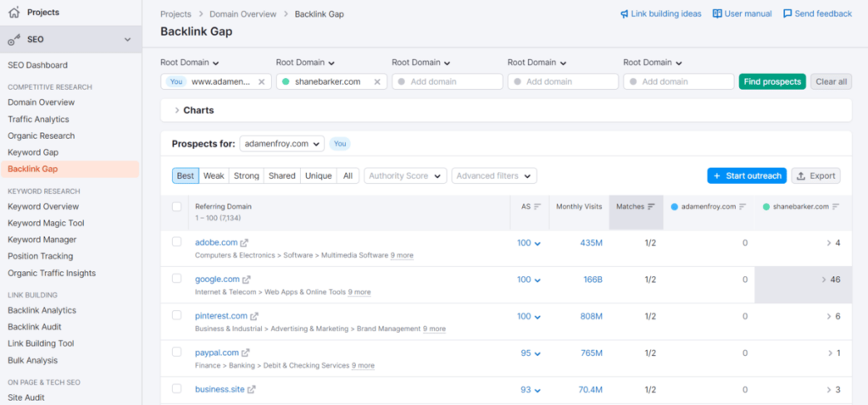This screenshot has height=405, width=868.
Task: Sort by AS column sort icon
Action: (537, 207)
